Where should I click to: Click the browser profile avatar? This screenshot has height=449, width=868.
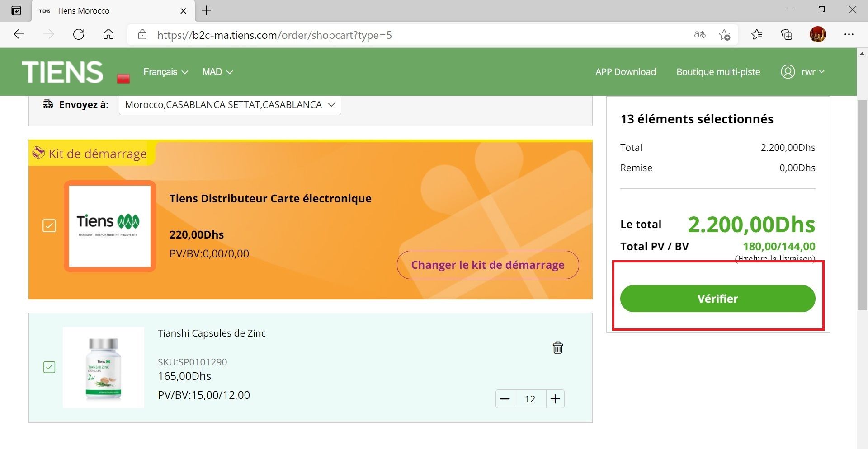[x=817, y=35]
